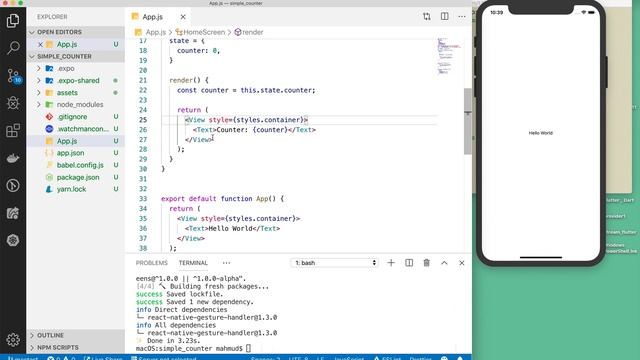
Task: Select the App.js editor tab
Action: point(152,17)
